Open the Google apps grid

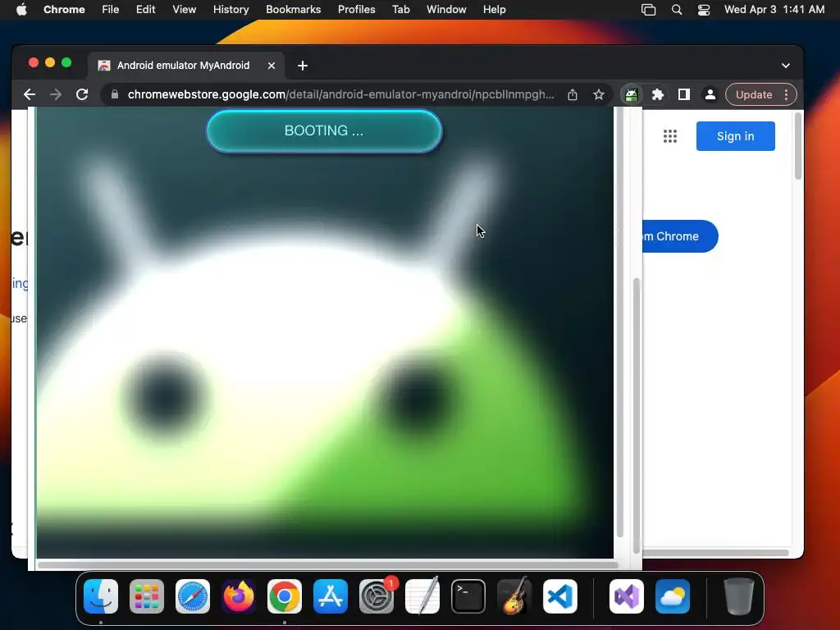tap(670, 136)
